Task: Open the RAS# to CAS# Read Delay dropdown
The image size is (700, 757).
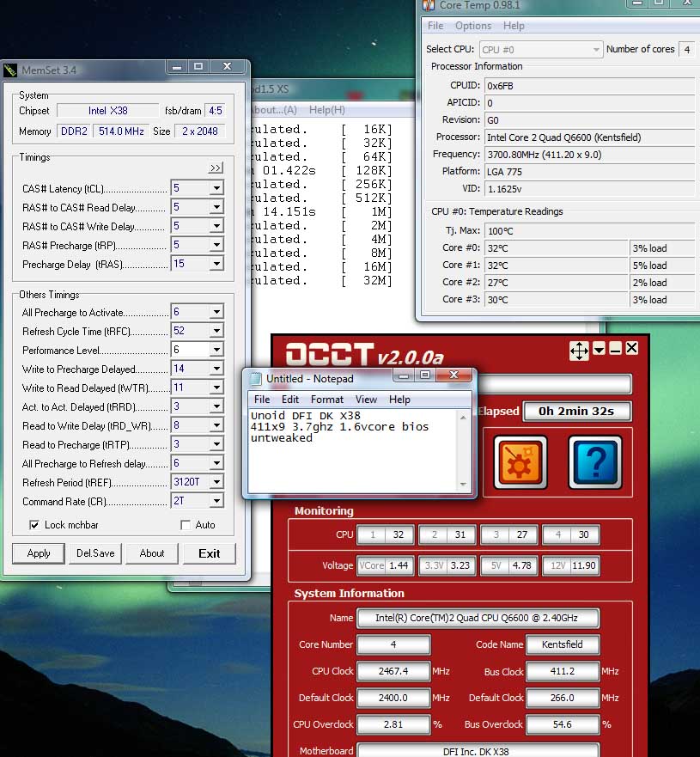Action: 216,207
